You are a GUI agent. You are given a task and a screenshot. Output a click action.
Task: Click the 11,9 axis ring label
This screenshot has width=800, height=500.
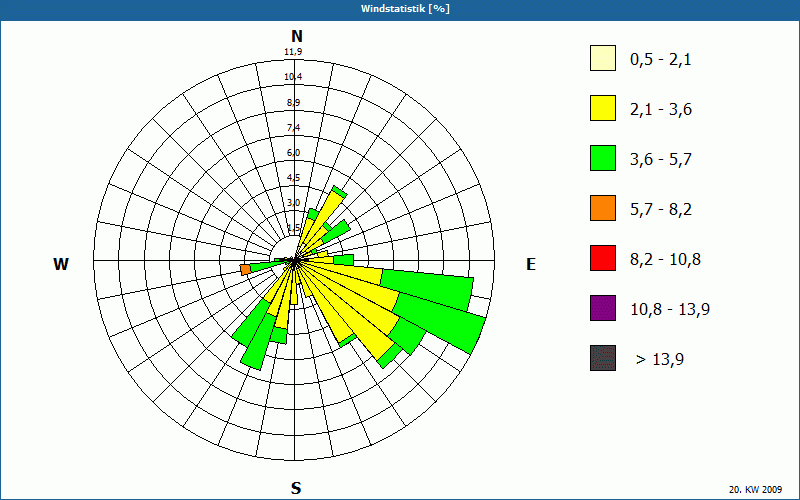click(x=293, y=52)
